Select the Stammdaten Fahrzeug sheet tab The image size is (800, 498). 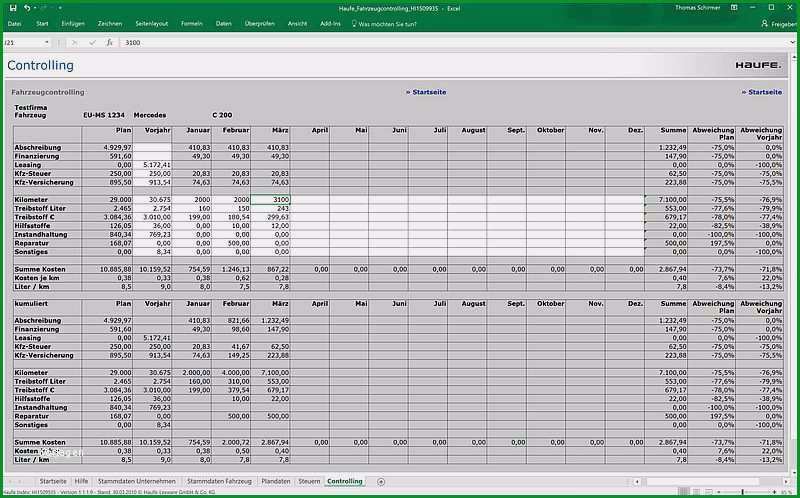pos(219,481)
